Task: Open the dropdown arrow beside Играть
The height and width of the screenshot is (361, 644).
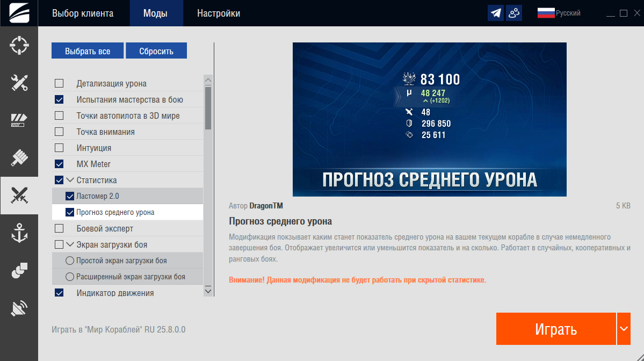Action: coord(624,329)
